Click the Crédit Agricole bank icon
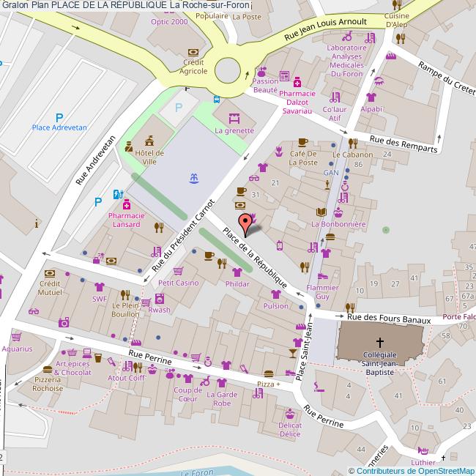The width and height of the screenshot is (476, 476). [194, 53]
